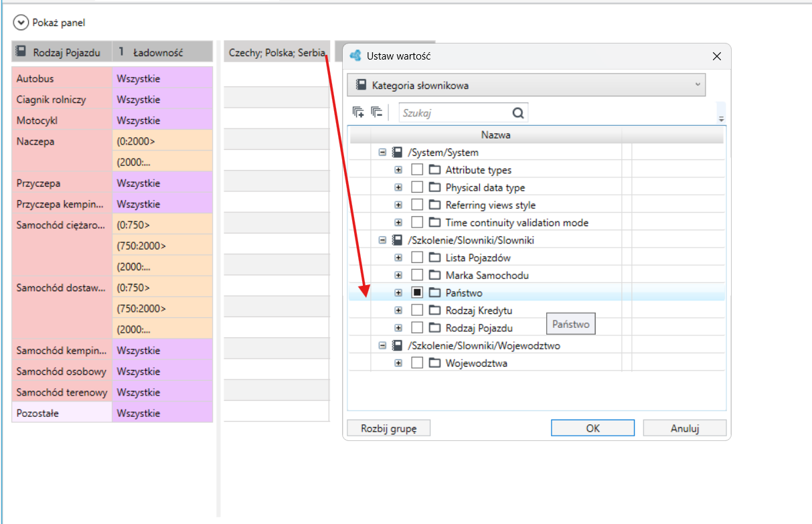This screenshot has width=812, height=524.
Task: Cancel the dialog with Anuluj
Action: pos(684,428)
